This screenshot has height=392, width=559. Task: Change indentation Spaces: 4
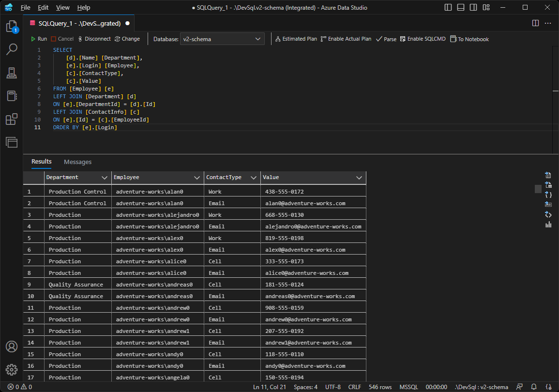click(305, 387)
